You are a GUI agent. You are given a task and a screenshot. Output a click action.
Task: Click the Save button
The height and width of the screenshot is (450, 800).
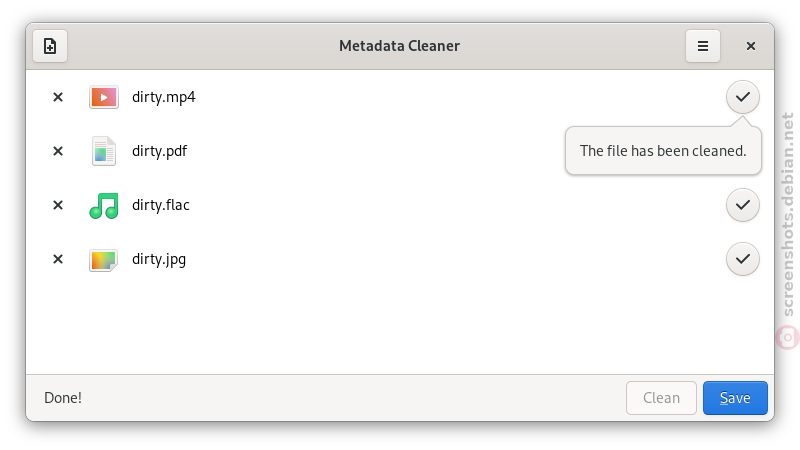[735, 398]
